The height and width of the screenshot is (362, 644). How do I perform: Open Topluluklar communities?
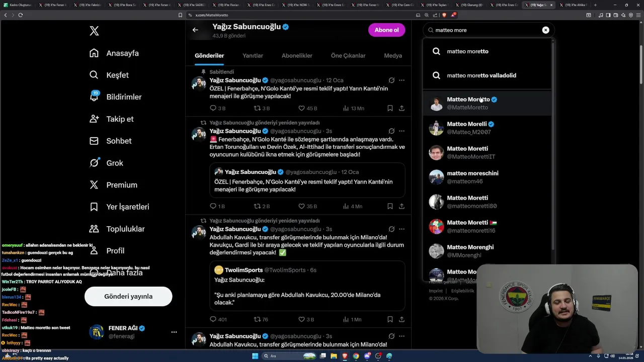[x=117, y=229]
